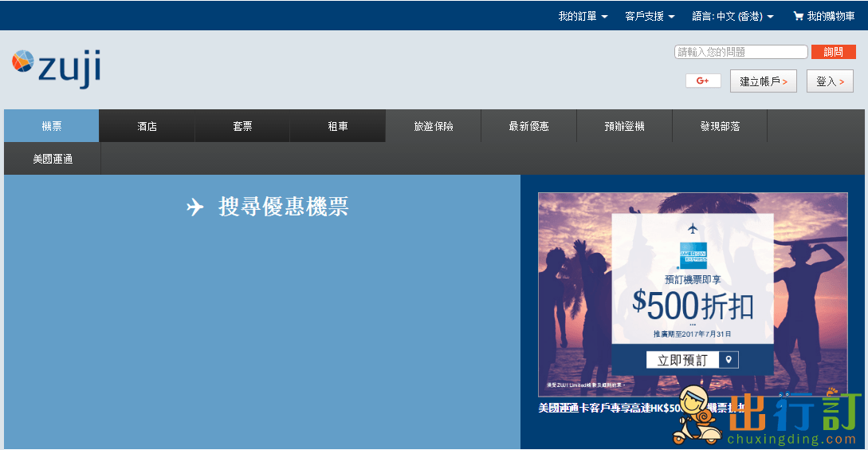Click 立即預訂 on the banner
This screenshot has height=450, width=868.
[x=682, y=360]
